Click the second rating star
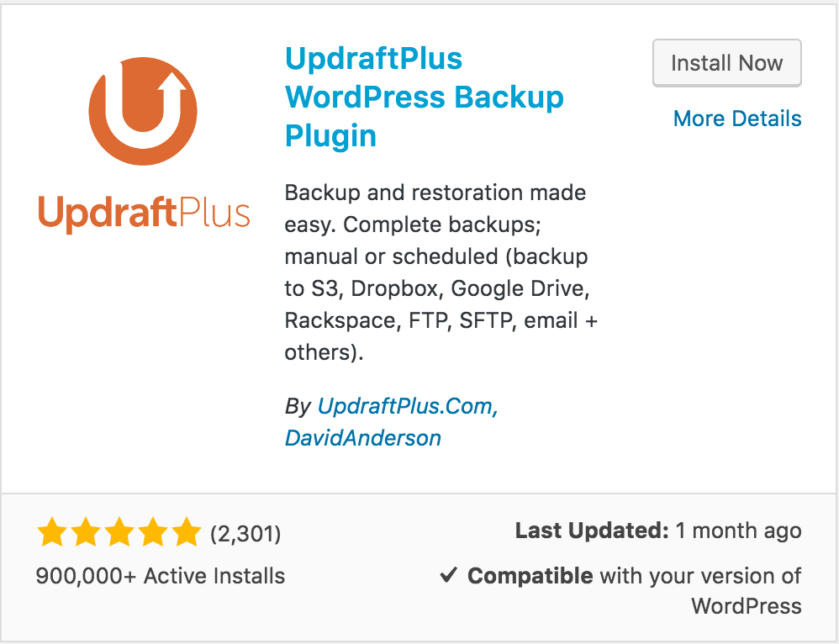839x644 pixels. [x=86, y=532]
